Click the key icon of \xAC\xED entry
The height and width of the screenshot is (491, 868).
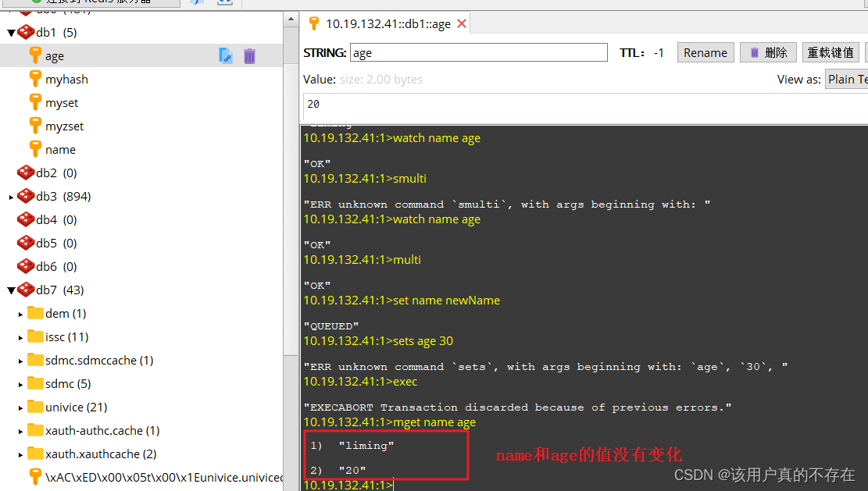35,477
